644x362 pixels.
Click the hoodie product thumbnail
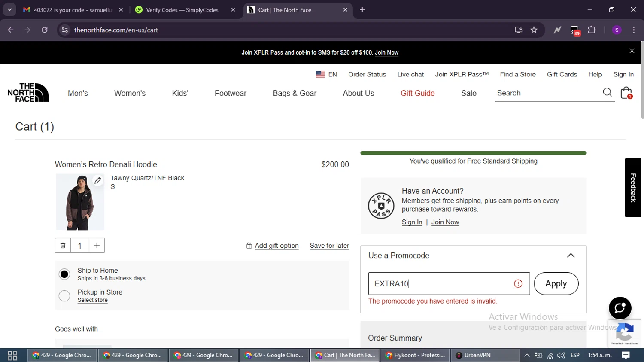pos(80,202)
